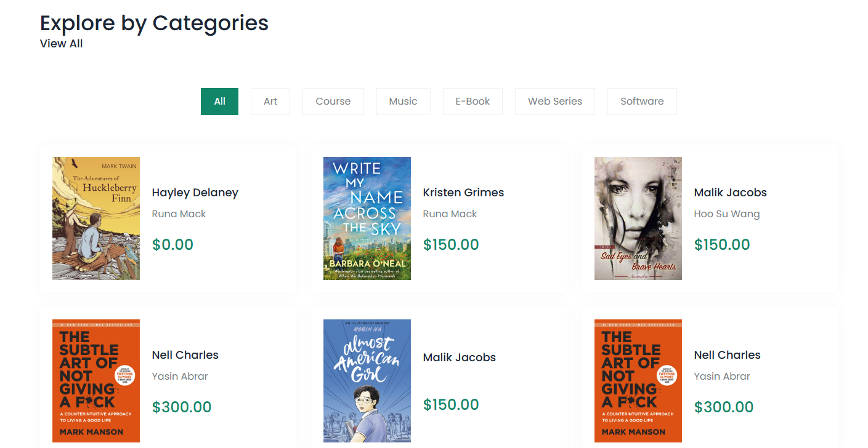Open Malik Jacobs title beside Almost American Girl

click(459, 358)
